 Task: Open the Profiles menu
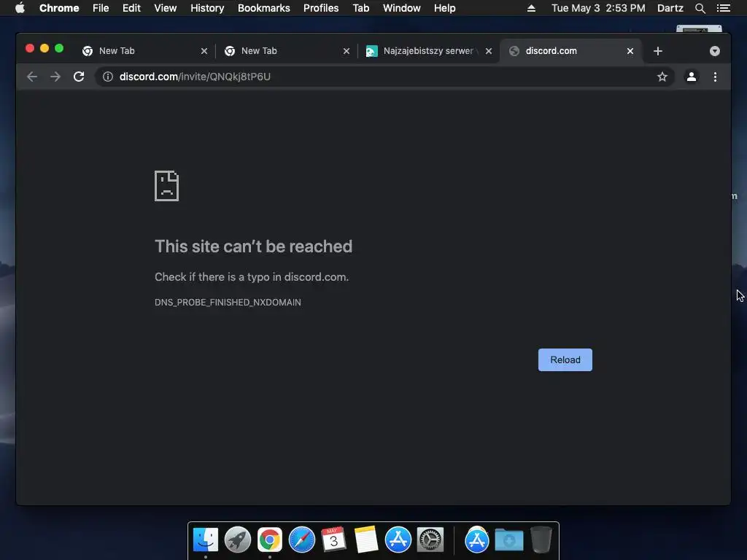(321, 8)
